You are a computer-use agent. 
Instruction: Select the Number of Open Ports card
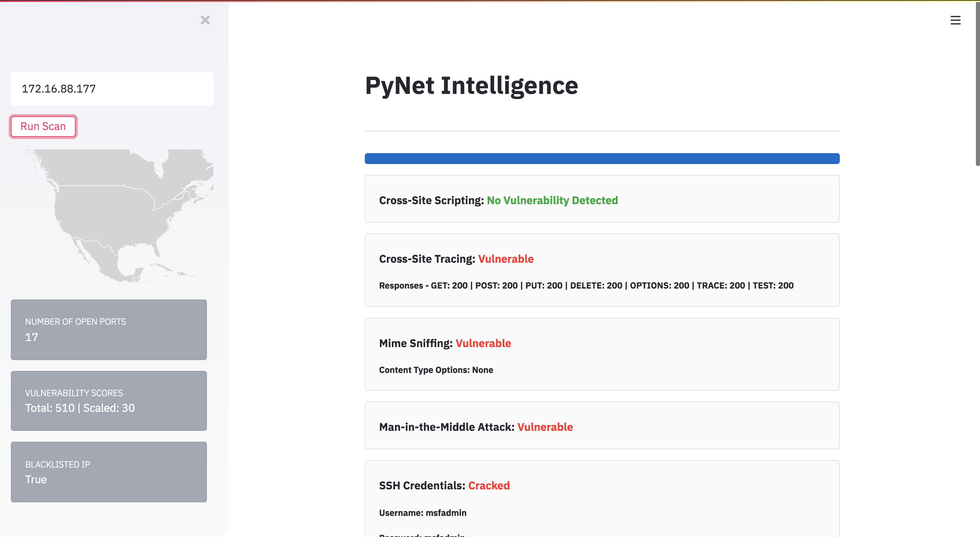pos(109,329)
